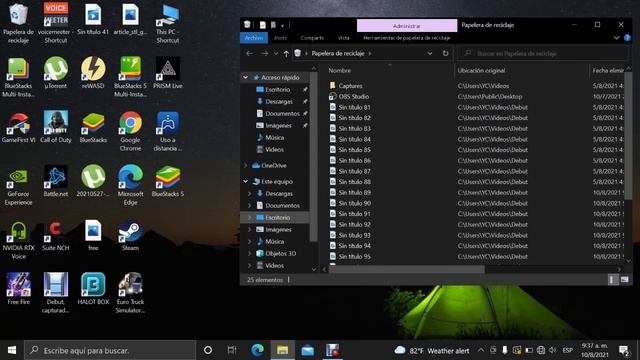
Task: Select the BlueStacks 5 desktop icon
Action: pos(168,181)
